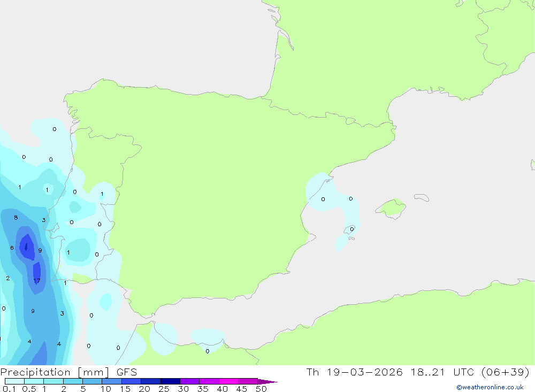Viewport: 535px width, 392px height.
Task: Click legend swatch between 0.1 and 0.5
Action: (x=14, y=381)
